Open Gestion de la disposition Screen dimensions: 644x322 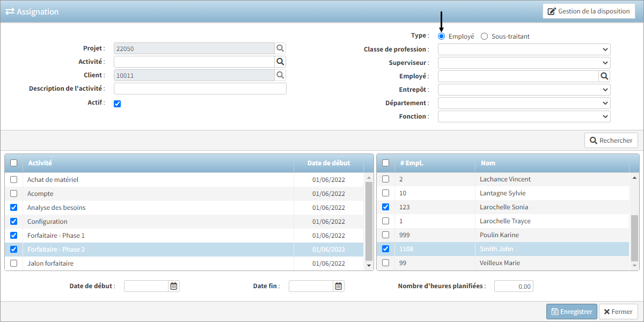[589, 11]
